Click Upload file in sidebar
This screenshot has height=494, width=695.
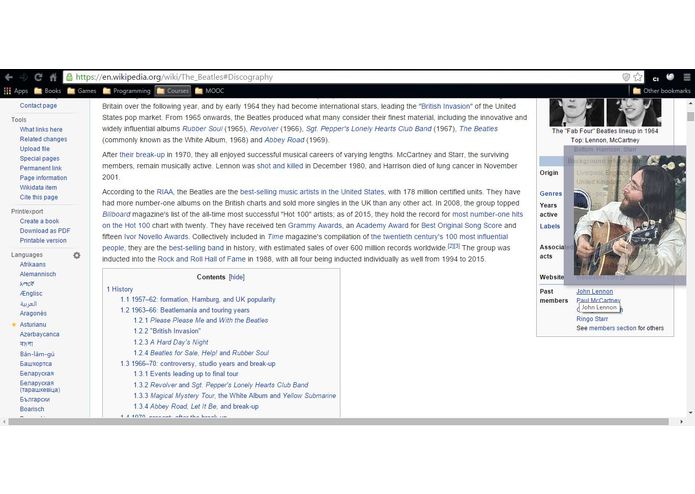(35, 149)
